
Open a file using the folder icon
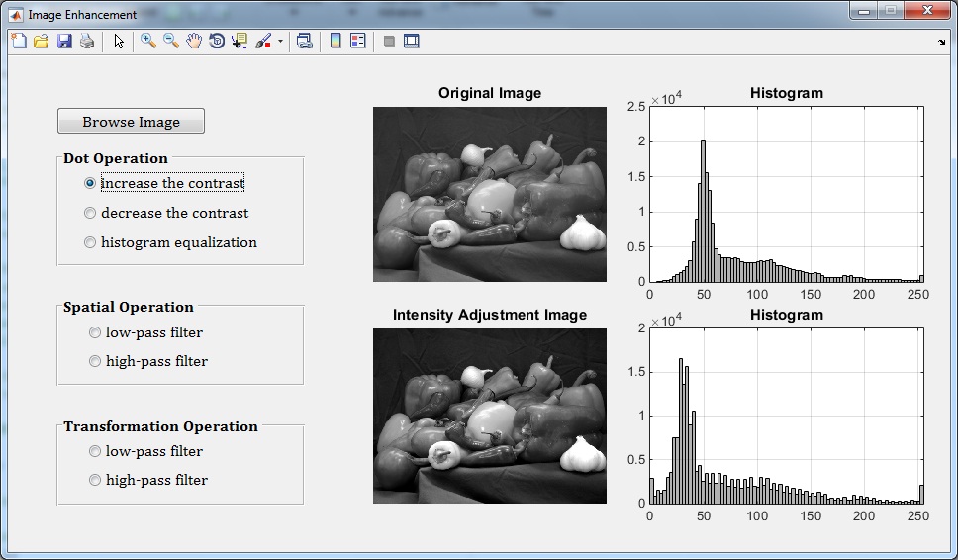coord(42,42)
